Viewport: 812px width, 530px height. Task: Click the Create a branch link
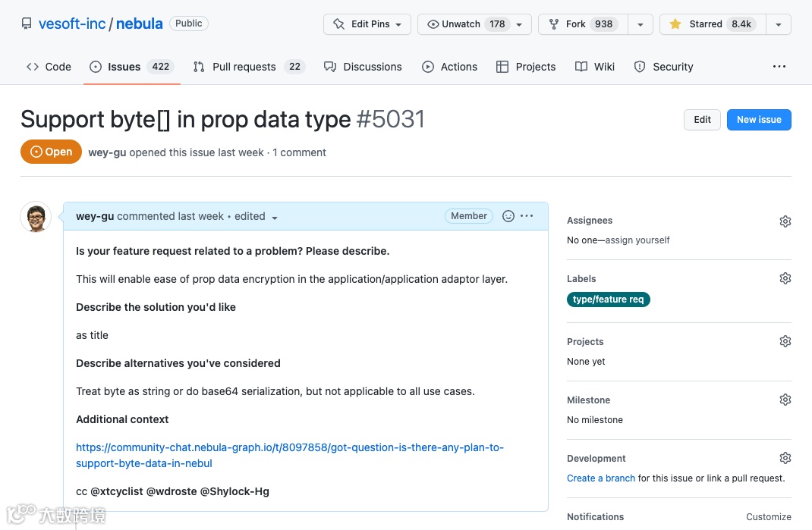(x=601, y=478)
